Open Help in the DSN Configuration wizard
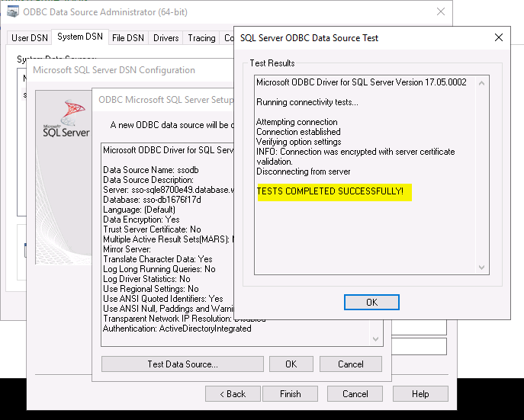 click(420, 394)
